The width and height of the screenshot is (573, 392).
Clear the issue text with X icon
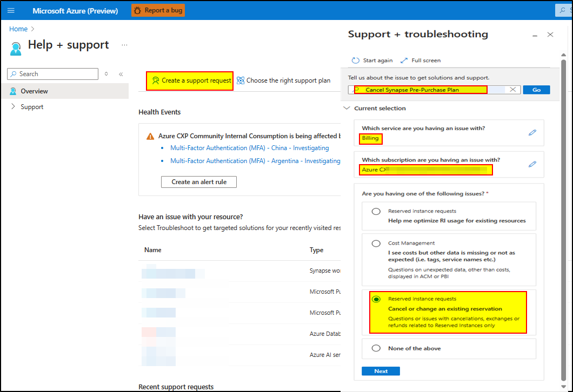(x=512, y=90)
